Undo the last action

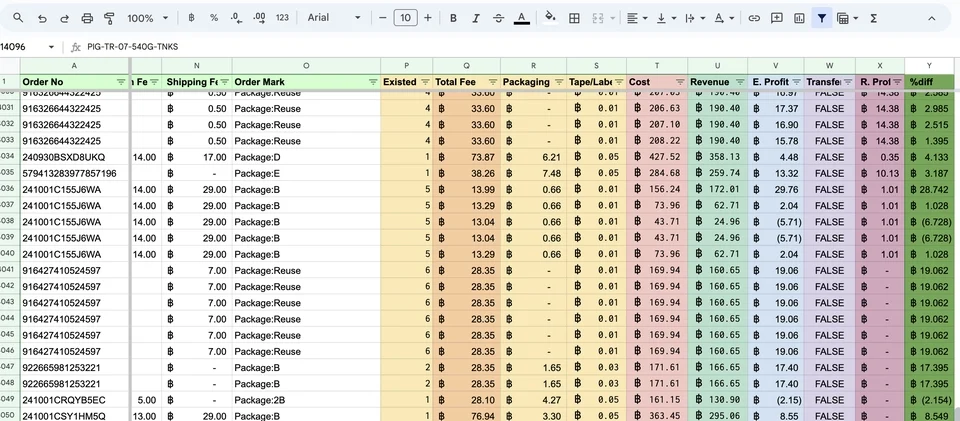[x=42, y=18]
